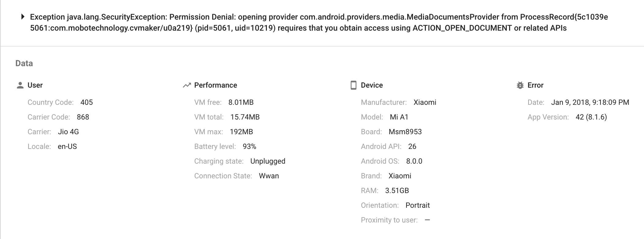Image resolution: width=644 pixels, height=239 pixels.
Task: Click the error date Jan 9, 2018
Action: tap(590, 102)
